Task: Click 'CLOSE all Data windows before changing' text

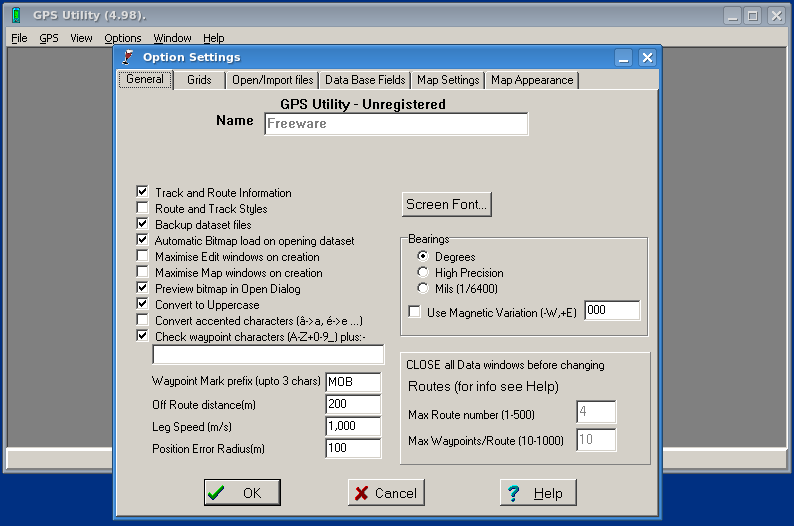Action: (x=505, y=365)
